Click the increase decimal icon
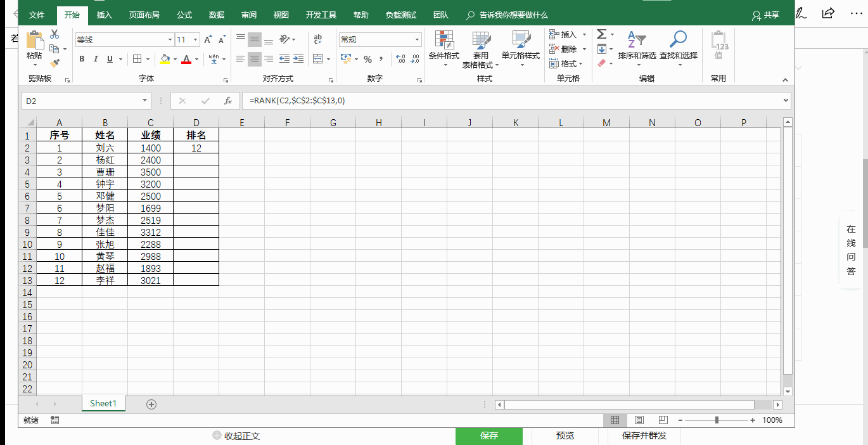The image size is (868, 445). tap(400, 59)
